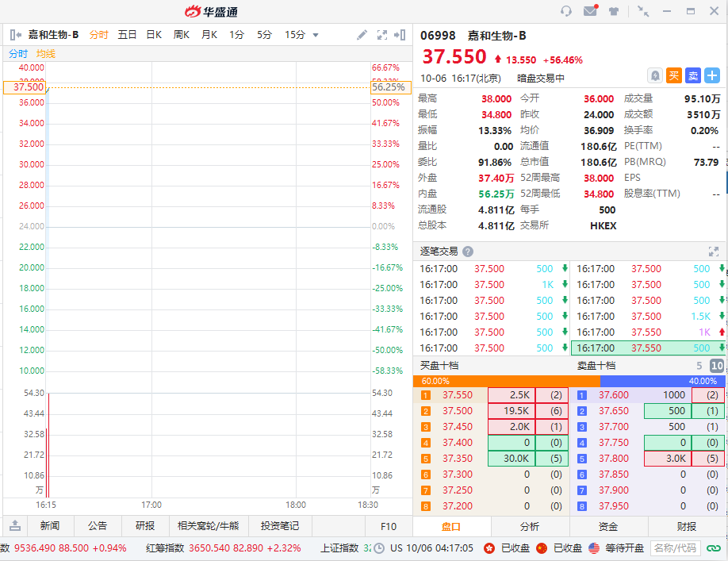Image resolution: width=728 pixels, height=561 pixels.
Task: Open the messages envelope icon
Action: [590, 11]
